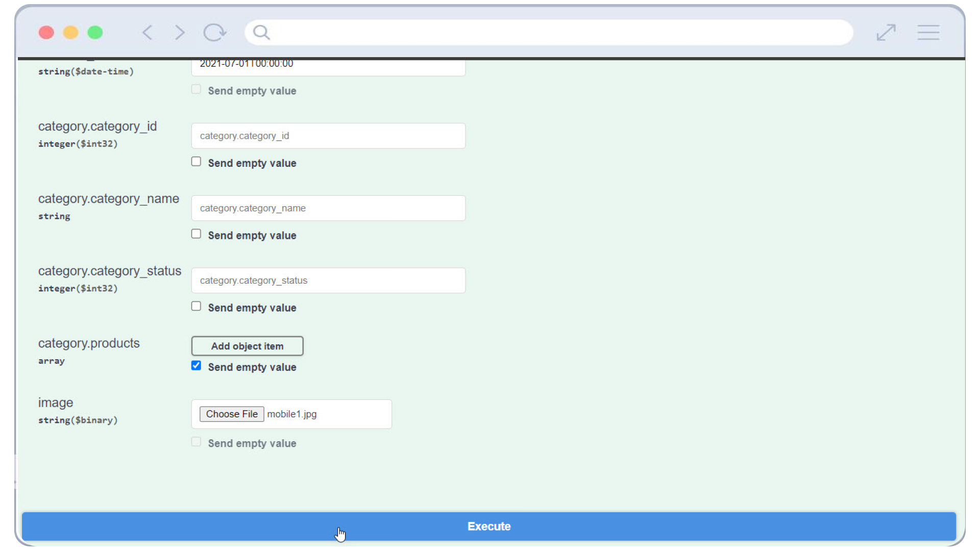
Task: Click the Add object item button
Action: click(247, 346)
